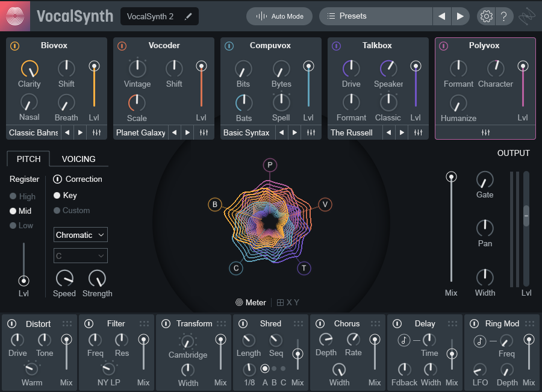Click the P Polyvox node in visualizer
This screenshot has width=542, height=392.
270,165
